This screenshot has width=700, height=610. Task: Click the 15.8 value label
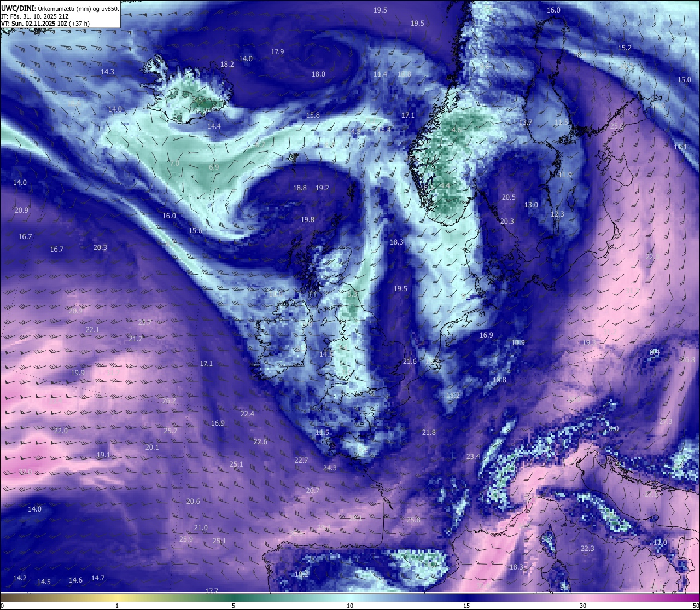(x=313, y=115)
